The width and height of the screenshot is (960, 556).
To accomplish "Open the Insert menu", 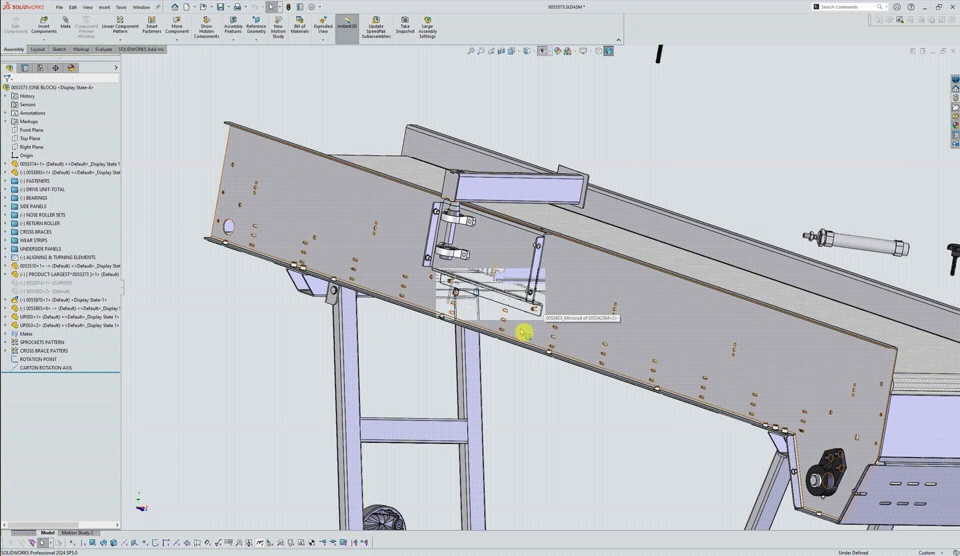I will pyautogui.click(x=104, y=7).
